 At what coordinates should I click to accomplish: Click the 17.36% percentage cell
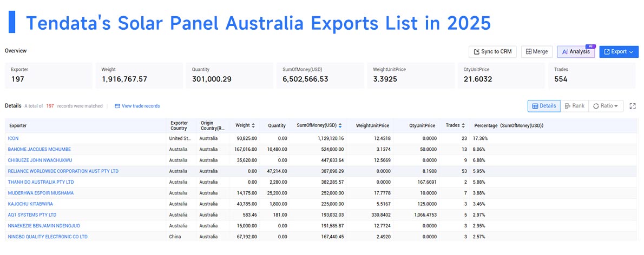pyautogui.click(x=481, y=138)
